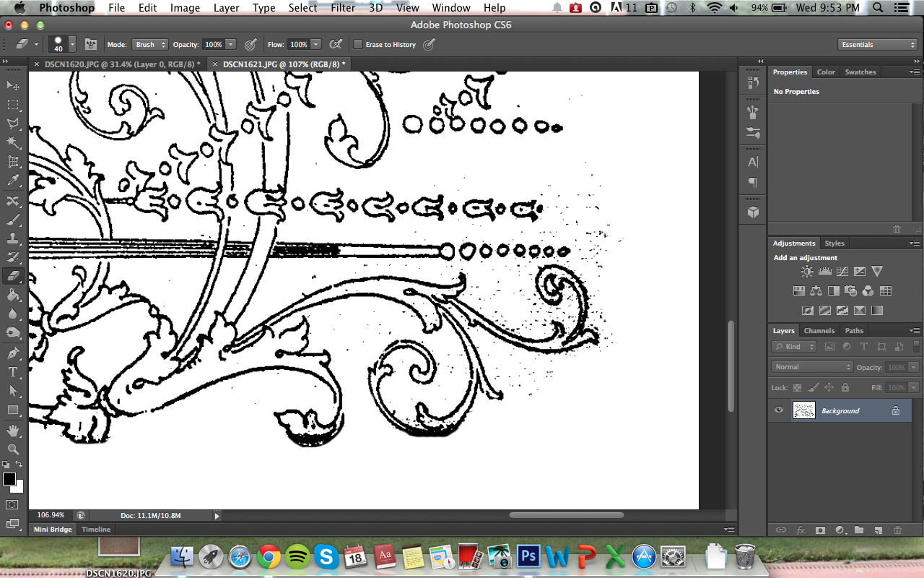The width and height of the screenshot is (924, 578).
Task: Toggle Quick Mask mode
Action: pyautogui.click(x=12, y=504)
